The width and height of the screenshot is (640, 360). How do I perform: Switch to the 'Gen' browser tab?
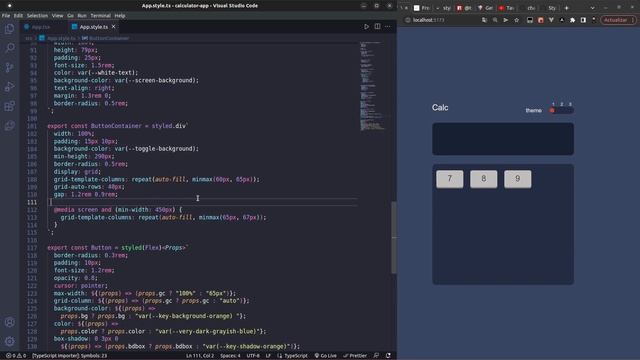point(486,8)
